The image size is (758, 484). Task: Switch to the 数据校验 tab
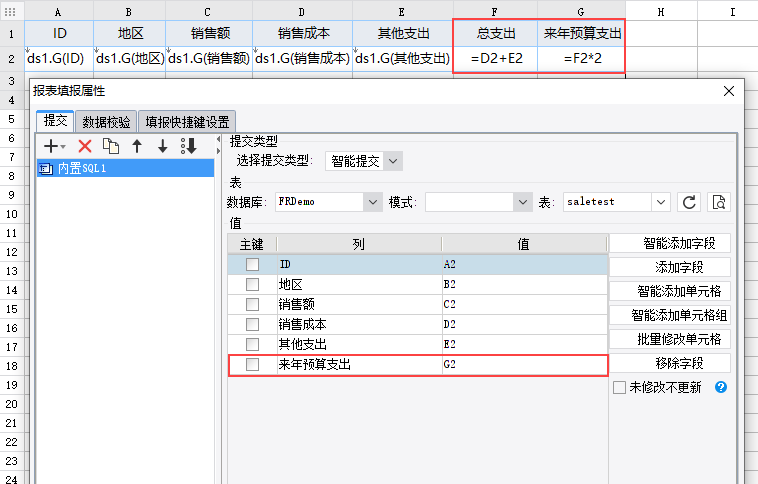[x=106, y=122]
